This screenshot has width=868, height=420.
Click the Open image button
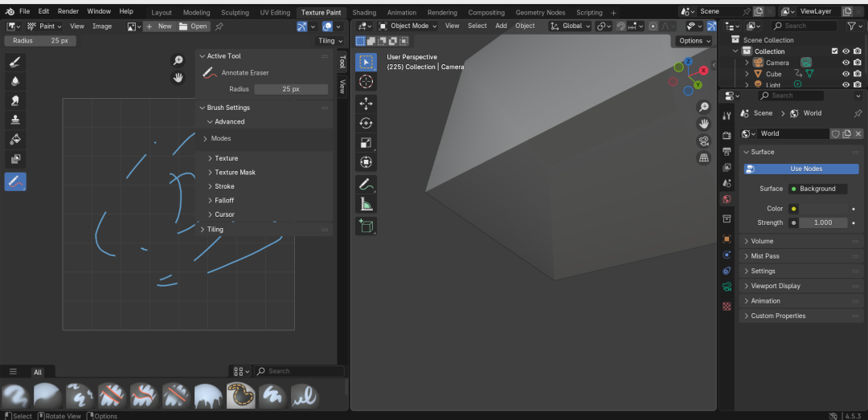(x=194, y=26)
